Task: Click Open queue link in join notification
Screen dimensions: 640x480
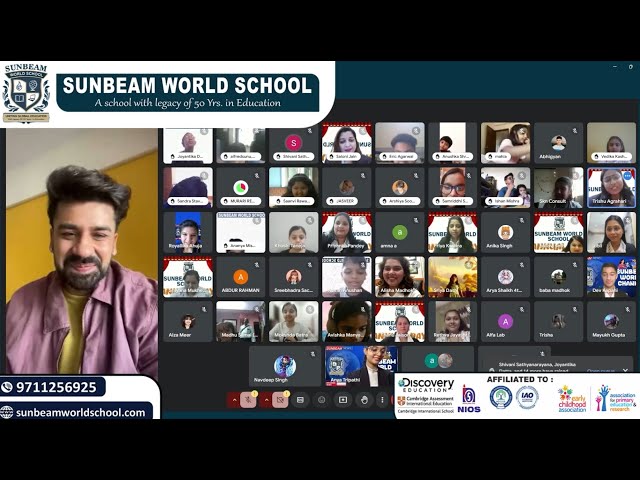Action: pos(600,371)
